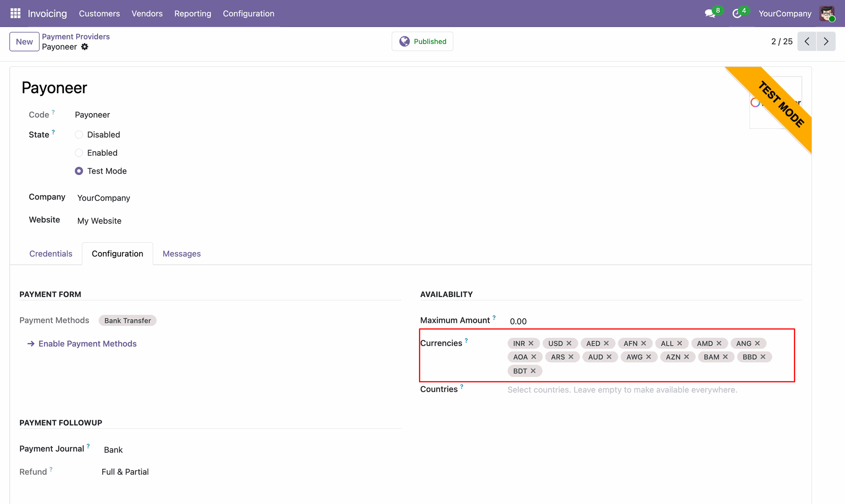The height and width of the screenshot is (504, 845).
Task: Switch to the Messages tab
Action: coord(182,254)
